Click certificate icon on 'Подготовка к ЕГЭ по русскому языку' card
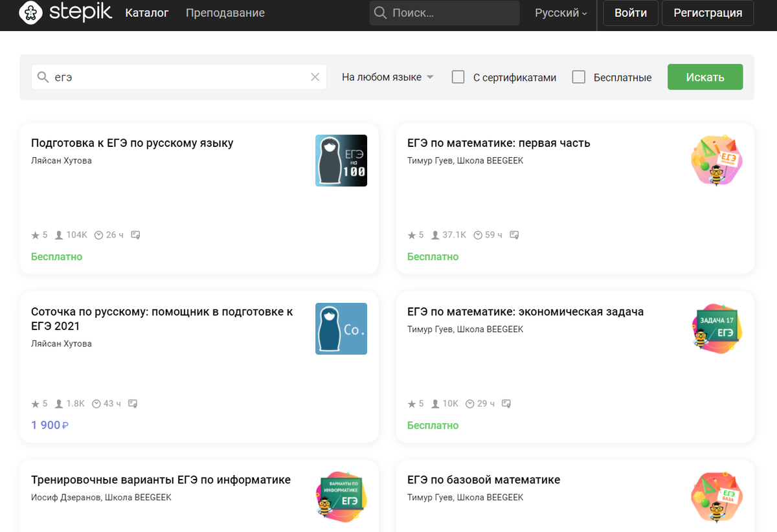The image size is (777, 532). point(135,235)
